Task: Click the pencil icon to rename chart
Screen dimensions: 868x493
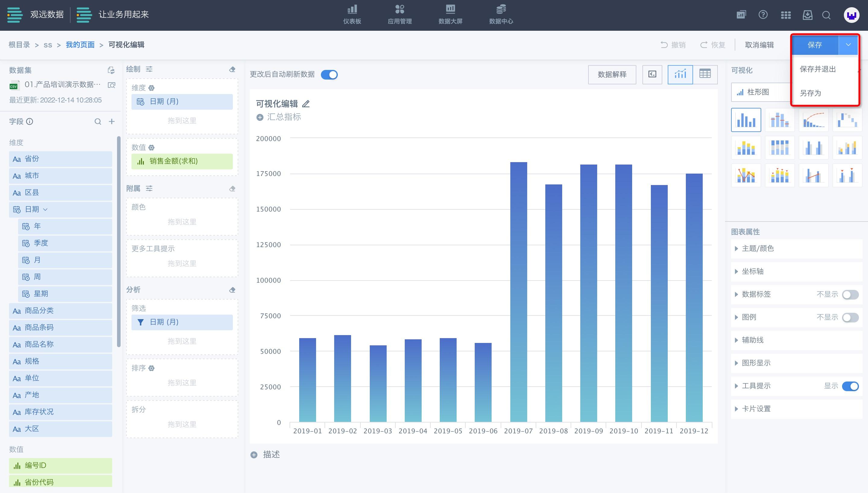Action: 306,104
